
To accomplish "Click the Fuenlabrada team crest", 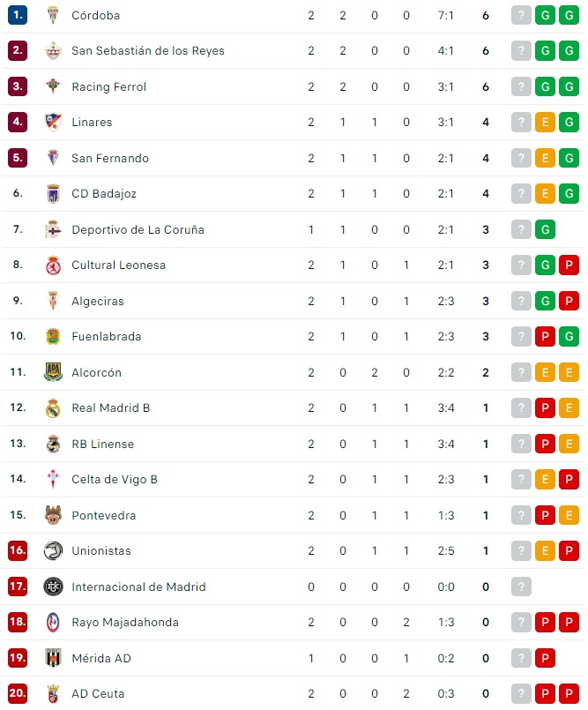I will (x=53, y=336).
